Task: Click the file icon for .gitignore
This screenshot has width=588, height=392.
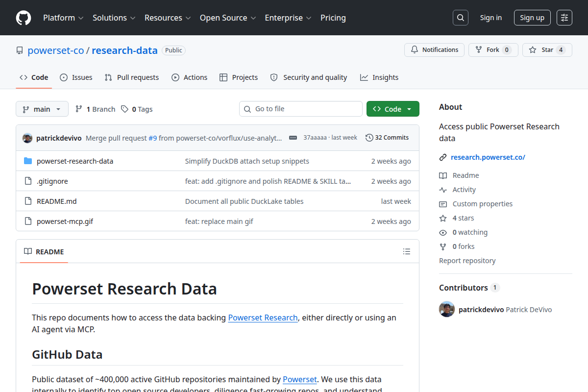Action: point(28,181)
